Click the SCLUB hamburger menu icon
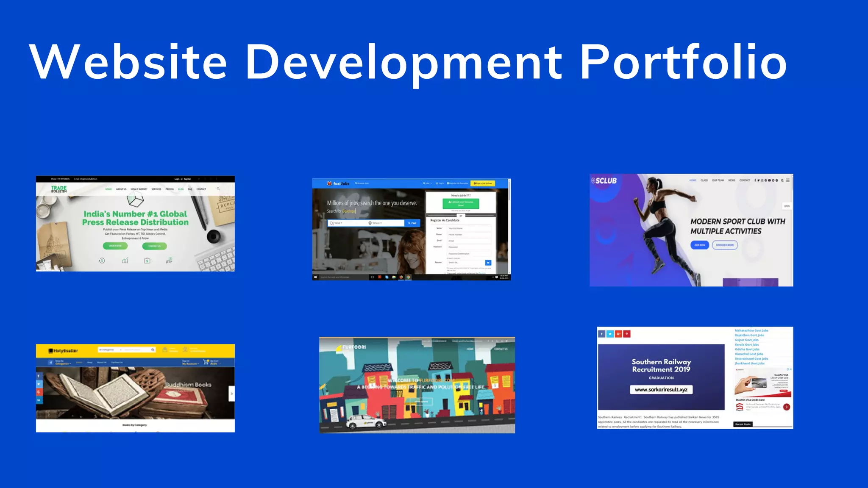This screenshot has width=868, height=488. click(x=788, y=180)
